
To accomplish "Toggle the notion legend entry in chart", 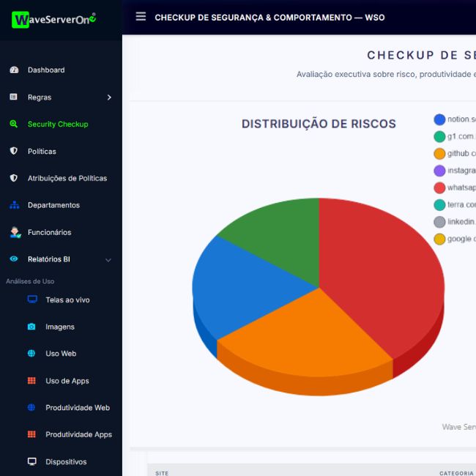I will coord(455,119).
